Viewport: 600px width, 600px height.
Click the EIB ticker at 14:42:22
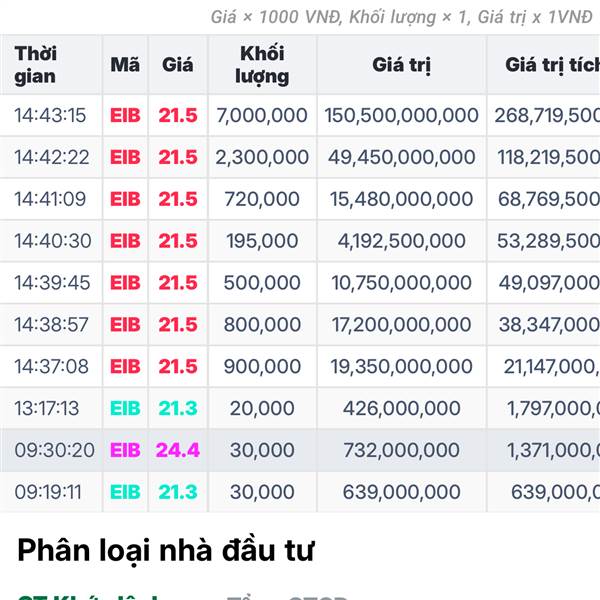coord(125,157)
